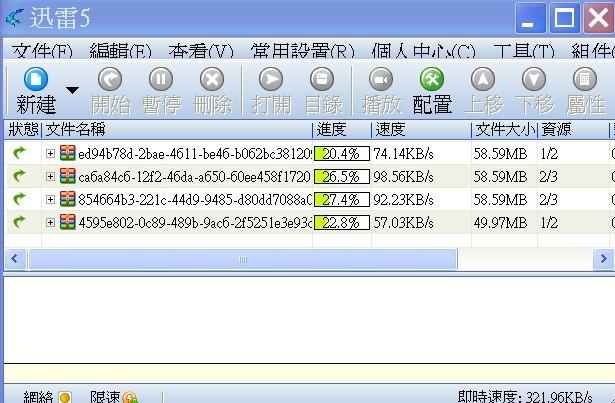Click the 新建 new task icon
Viewport: 615px width, 403px height.
click(36, 79)
